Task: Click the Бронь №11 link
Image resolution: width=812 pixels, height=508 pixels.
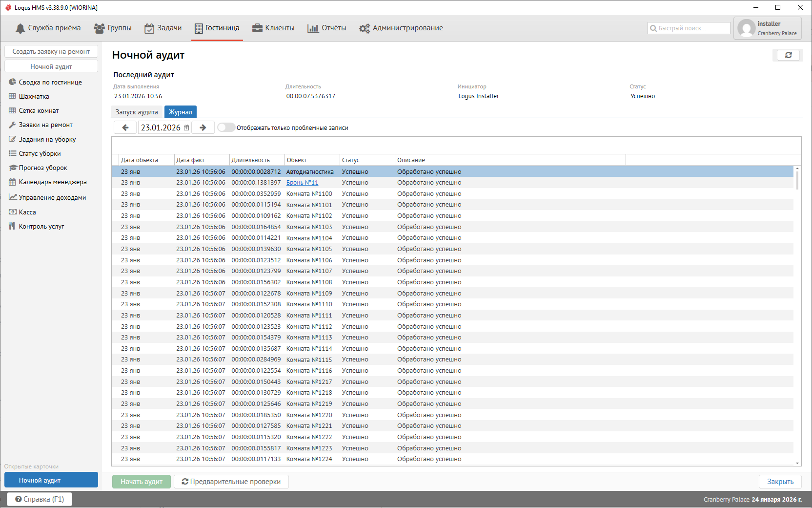Action: [302, 183]
